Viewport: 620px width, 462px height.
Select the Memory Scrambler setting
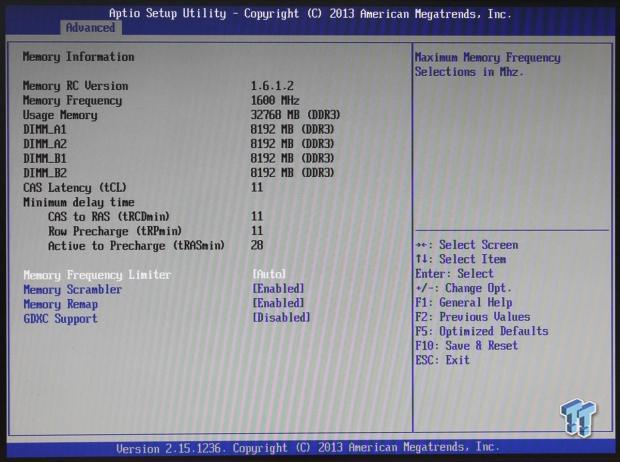click(72, 290)
